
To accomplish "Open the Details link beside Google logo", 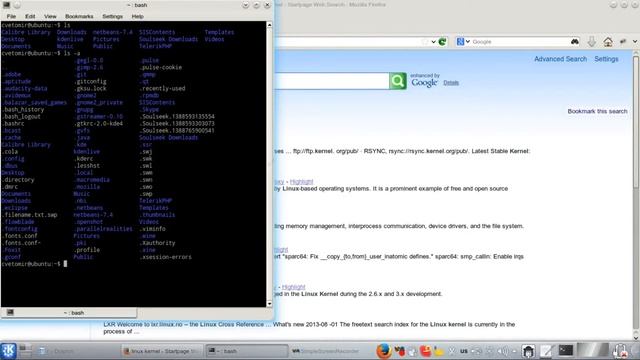I will click(x=451, y=83).
